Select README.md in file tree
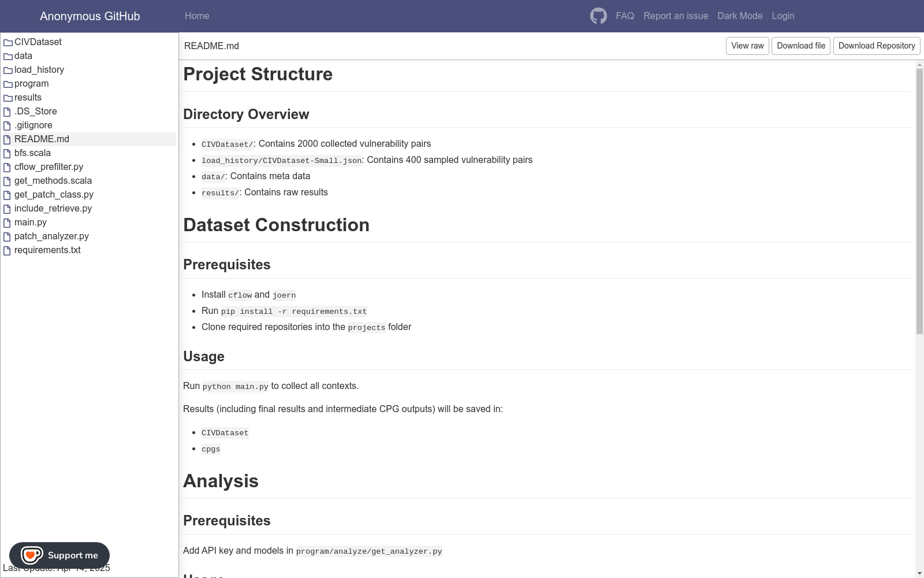Viewport: 924px width, 578px height. tap(42, 139)
